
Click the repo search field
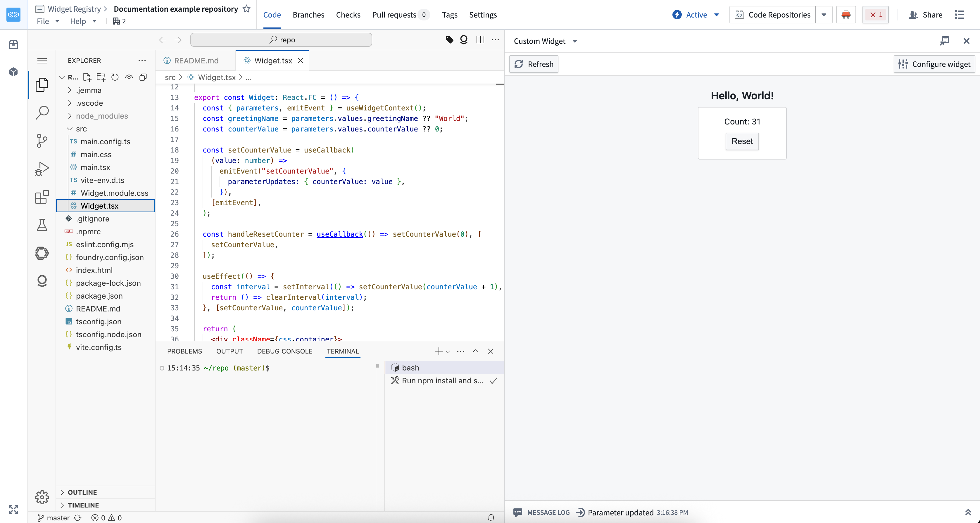click(282, 39)
